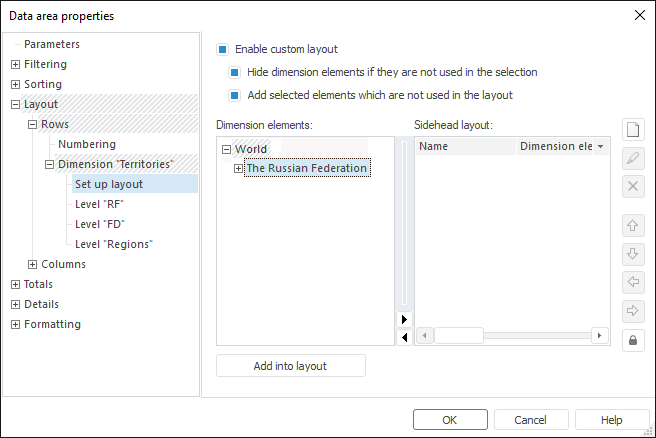Select the Numbering item under Rows
656x438 pixels.
tap(87, 144)
